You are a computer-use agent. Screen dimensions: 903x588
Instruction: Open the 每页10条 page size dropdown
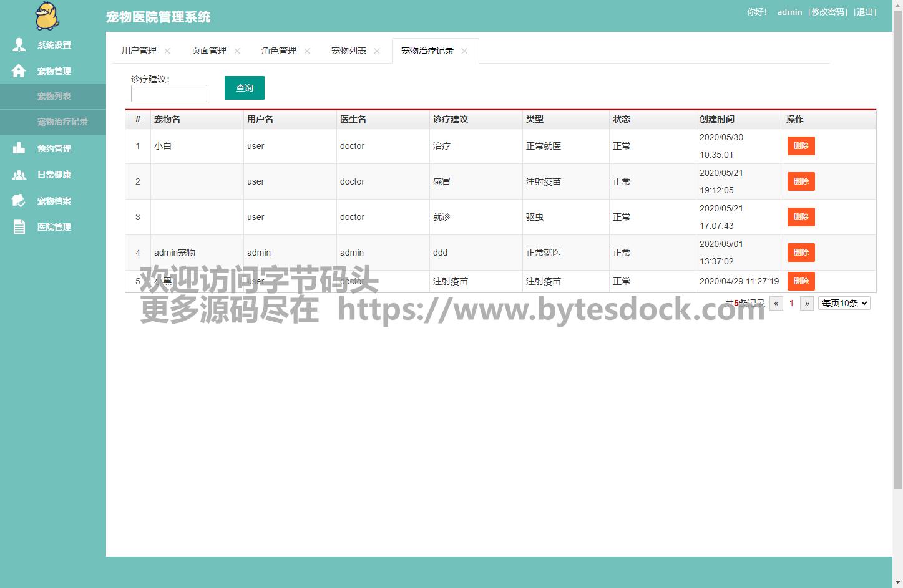(x=844, y=304)
